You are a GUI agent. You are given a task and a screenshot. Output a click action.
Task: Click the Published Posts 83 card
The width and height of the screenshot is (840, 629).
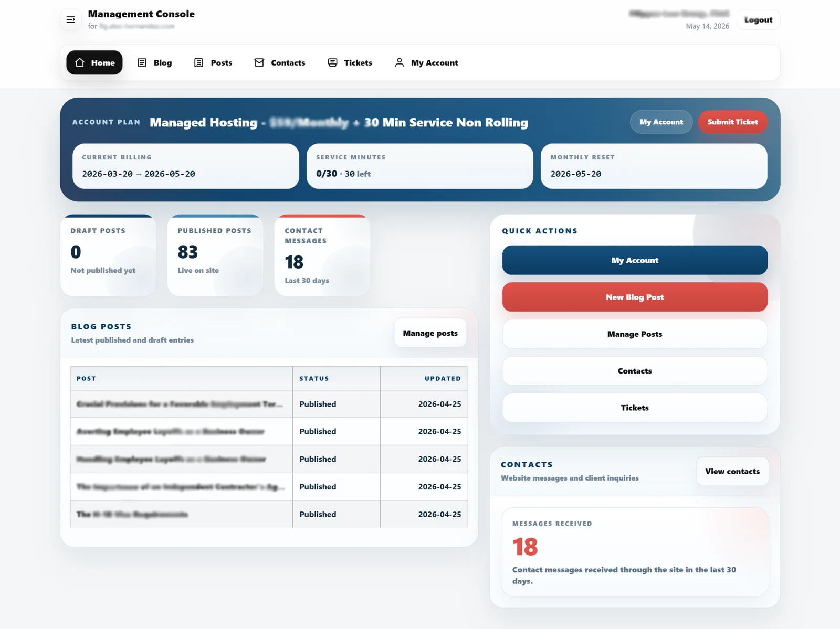tap(215, 255)
